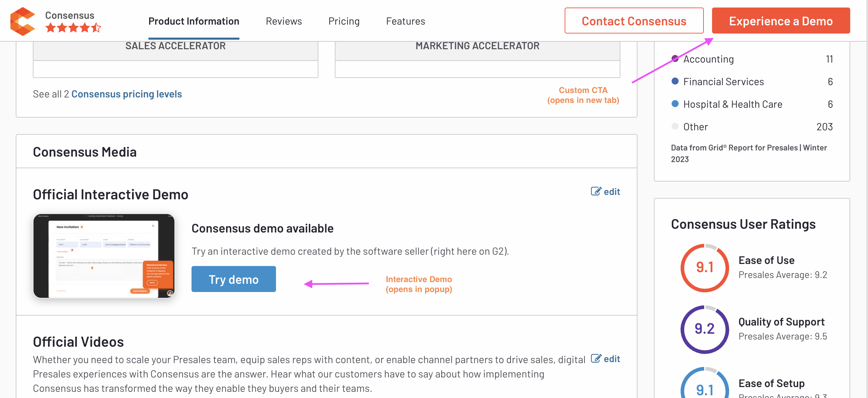868x398 pixels.
Task: Click the edit pencil icon for Official Videos
Action: pos(596,359)
